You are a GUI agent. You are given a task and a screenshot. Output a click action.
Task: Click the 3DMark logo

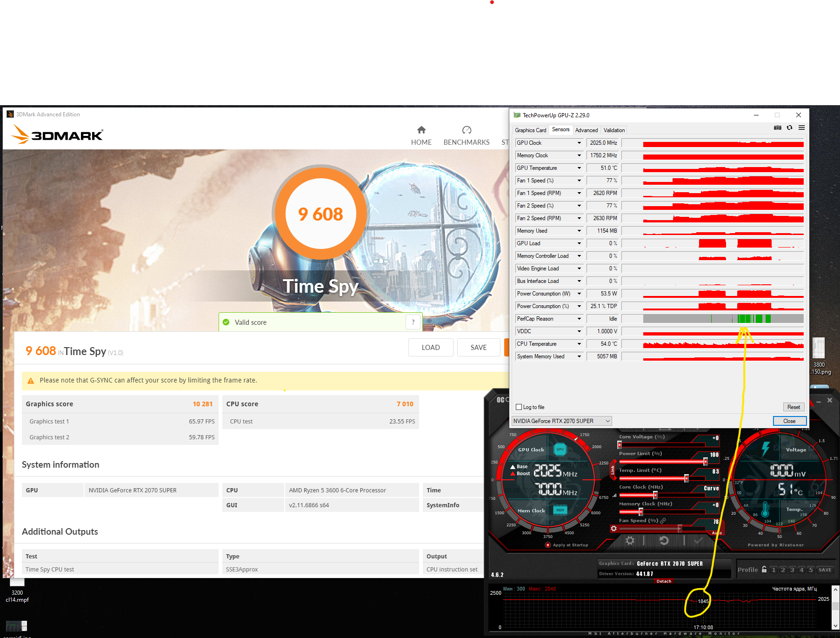pyautogui.click(x=57, y=134)
